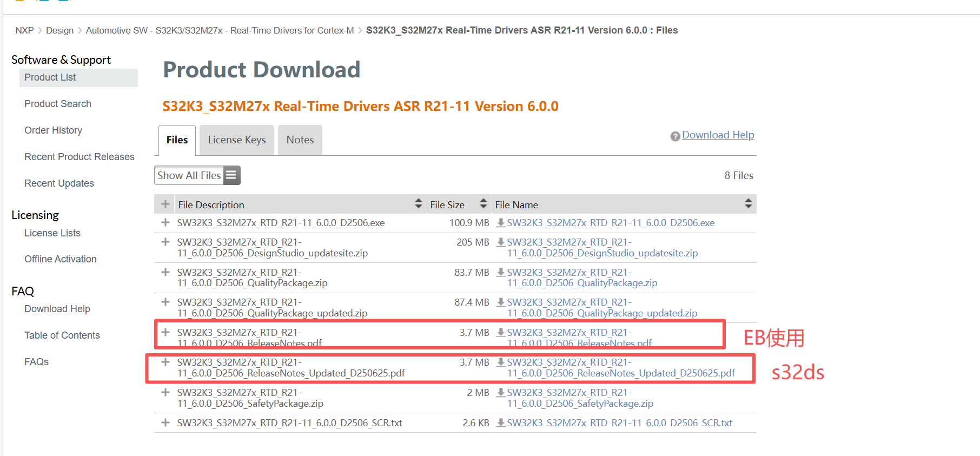
Task: Expand the D2506_SCR.txt row
Action: click(x=165, y=422)
